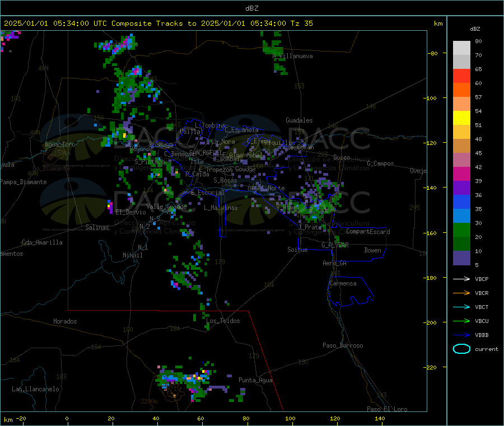504x426 pixels.
Task: Click the 'Aero_GA' map label
Action: point(335,263)
